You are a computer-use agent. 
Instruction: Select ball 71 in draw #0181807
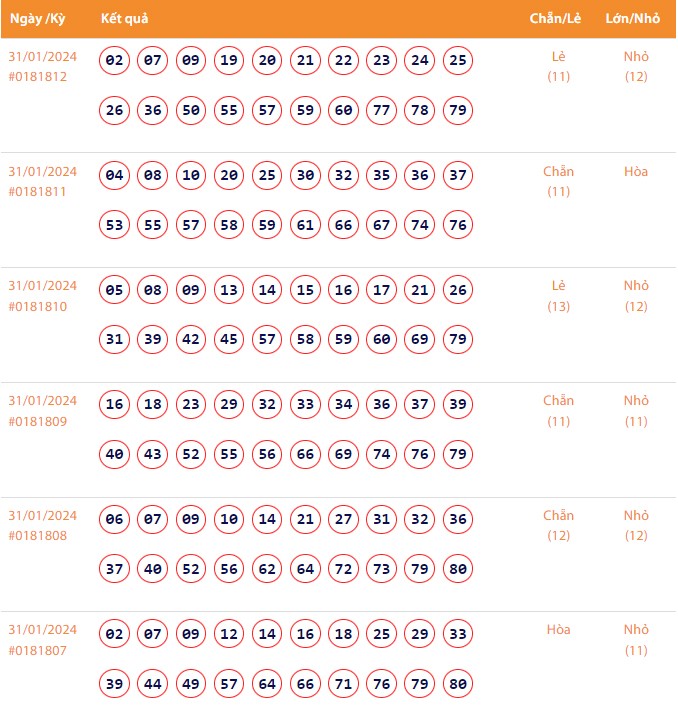343,684
